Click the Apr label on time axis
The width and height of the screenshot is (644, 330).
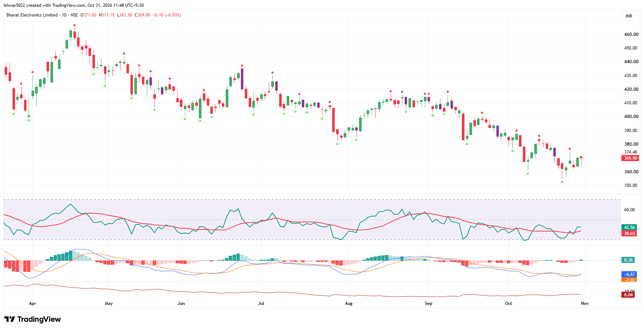tap(33, 303)
